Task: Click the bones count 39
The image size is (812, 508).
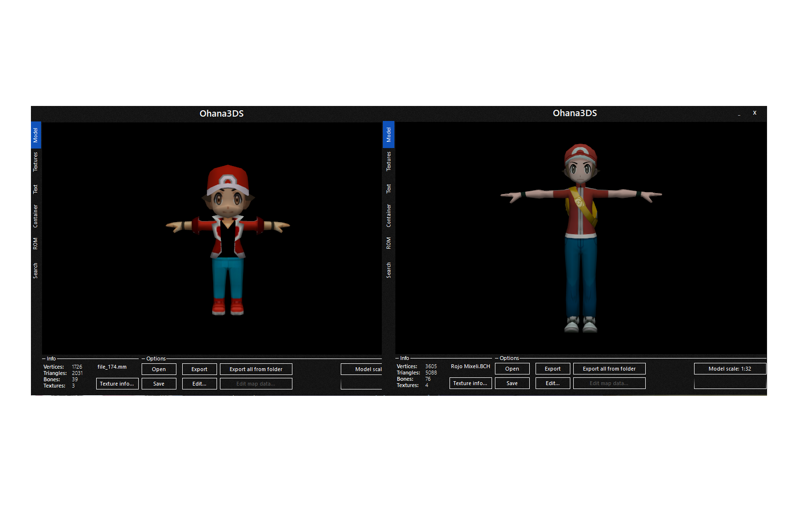Action: tap(75, 379)
